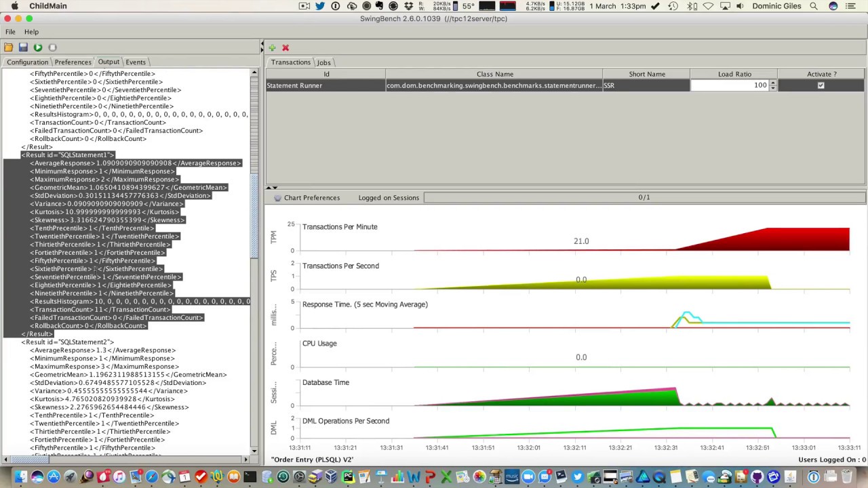Open iTunes from the dock

coord(119,476)
